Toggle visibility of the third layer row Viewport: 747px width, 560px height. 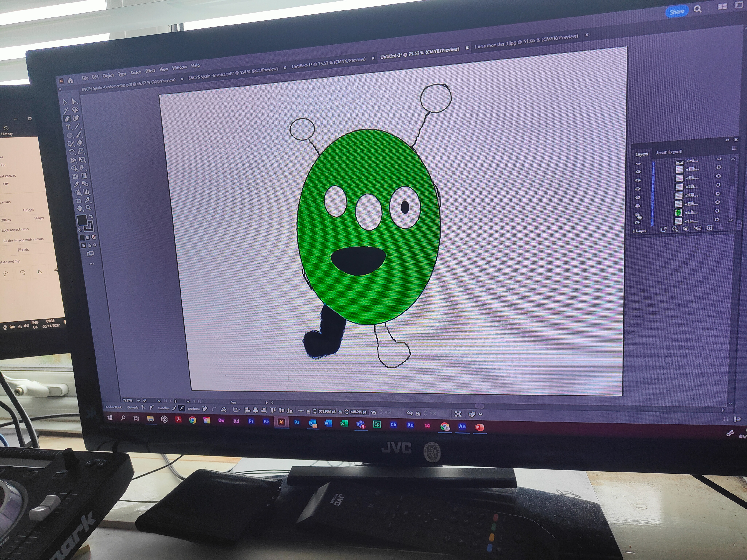tap(638, 181)
